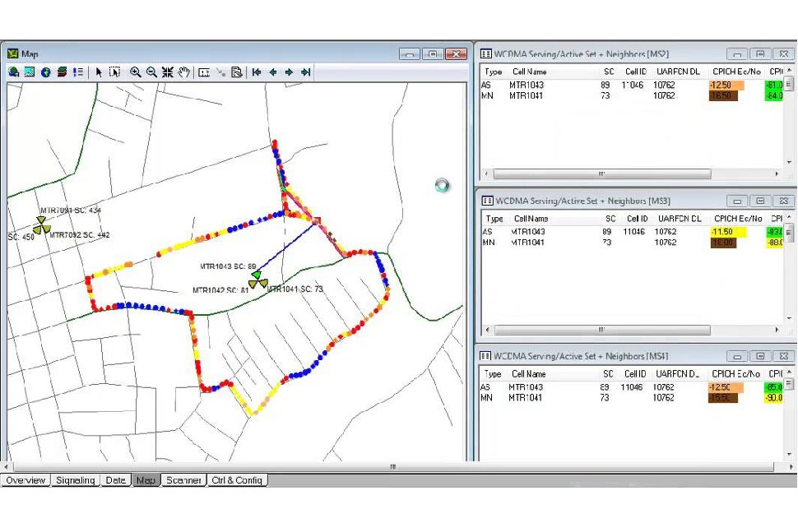This screenshot has height=532, width=798.
Task: Click the map legend list icon
Action: click(77, 72)
